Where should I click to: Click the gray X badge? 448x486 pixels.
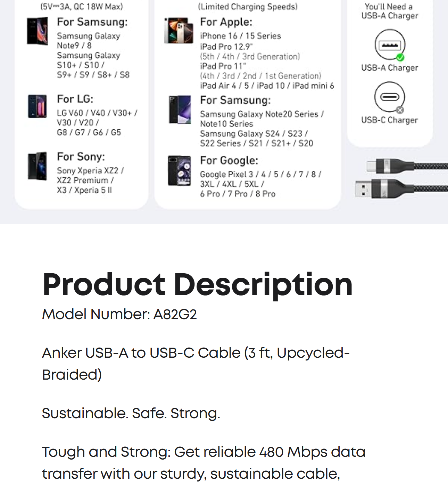click(x=400, y=110)
